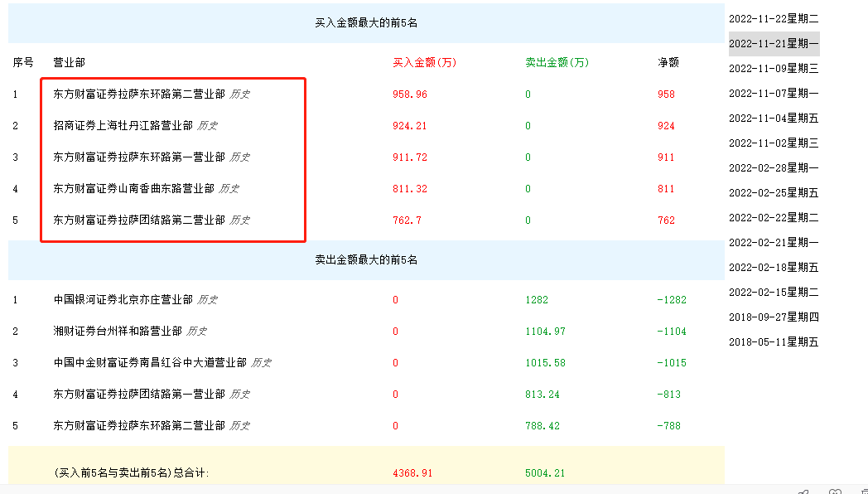Select sell amount value 1015.58

pos(545,363)
